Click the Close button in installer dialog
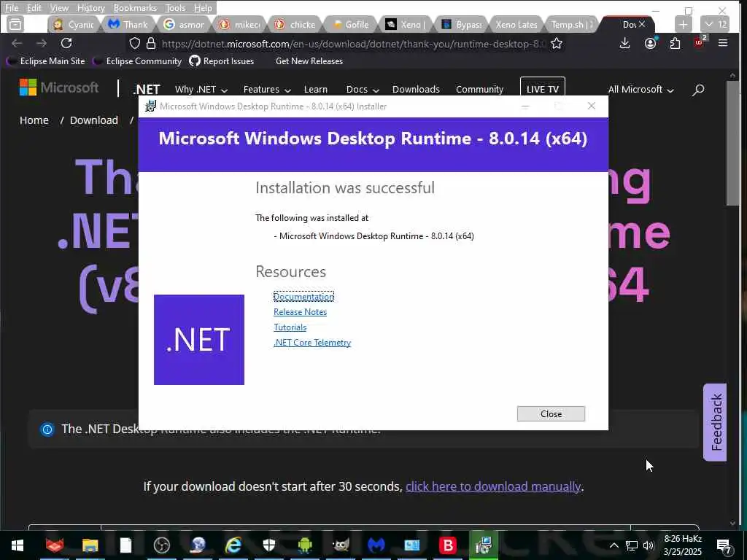The height and width of the screenshot is (560, 747). click(x=551, y=414)
